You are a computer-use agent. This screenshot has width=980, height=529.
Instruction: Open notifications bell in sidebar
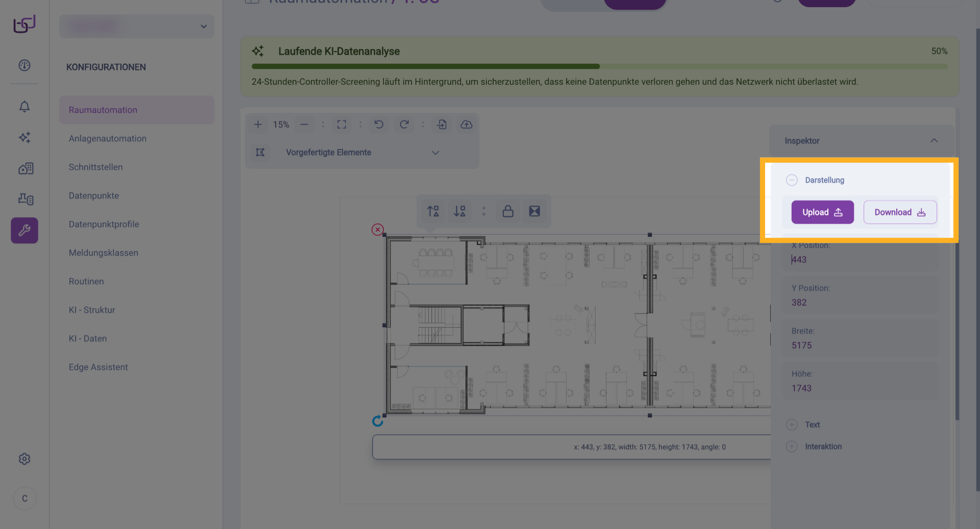(24, 107)
